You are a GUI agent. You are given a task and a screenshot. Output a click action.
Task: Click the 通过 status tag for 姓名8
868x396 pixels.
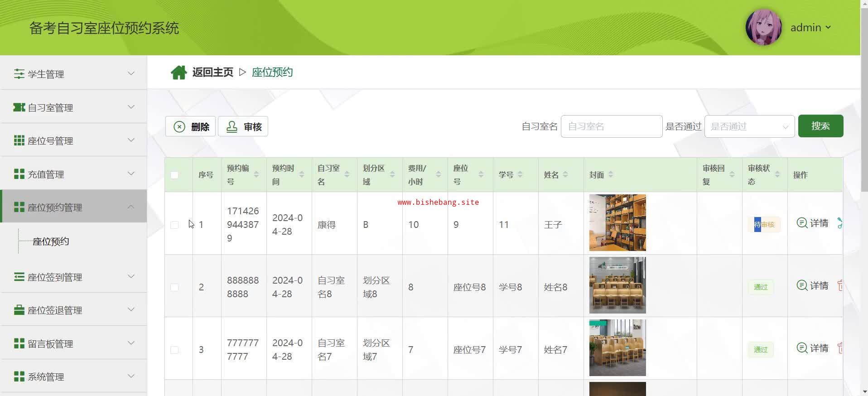761,287
